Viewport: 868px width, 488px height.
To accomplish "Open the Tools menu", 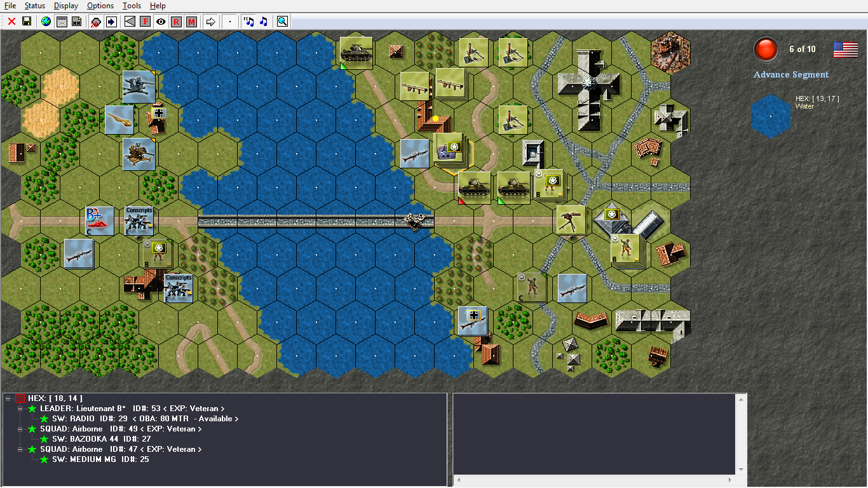I will pyautogui.click(x=132, y=6).
